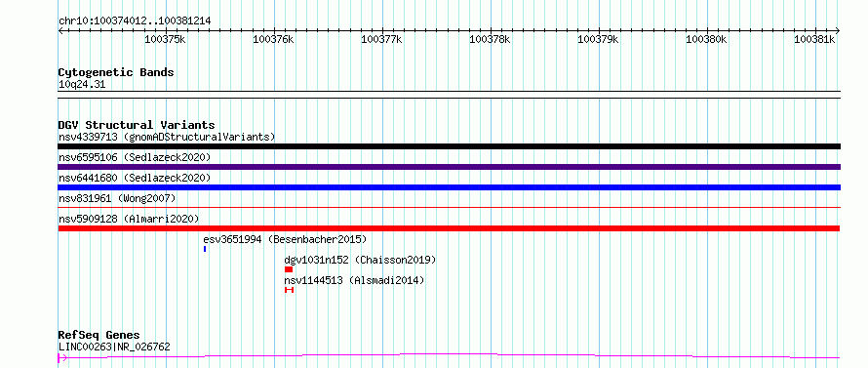The image size is (868, 368).
Task: Open the dgv1031n152 (Chaisson2019) label
Action: 361,260
